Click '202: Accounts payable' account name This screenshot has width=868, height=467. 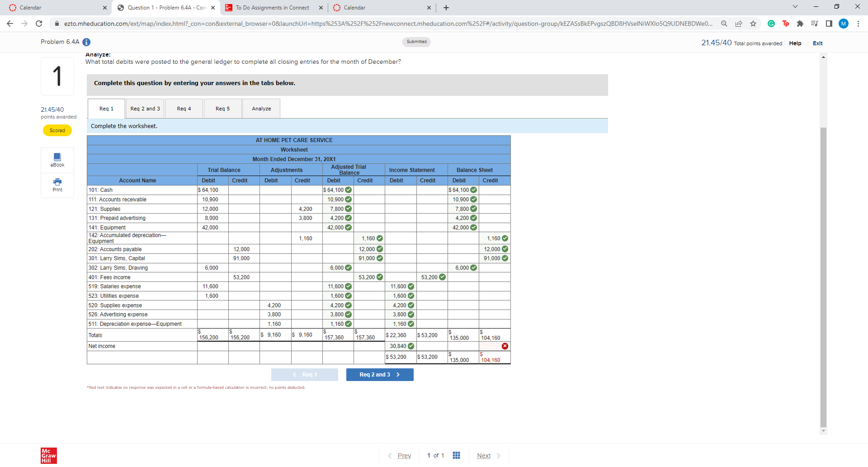[x=115, y=249]
